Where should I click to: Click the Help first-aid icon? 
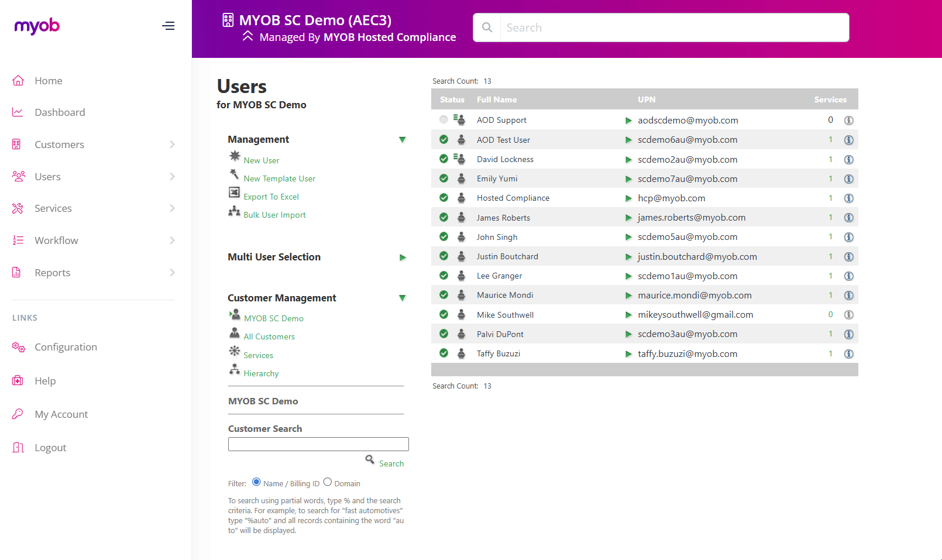[18, 380]
